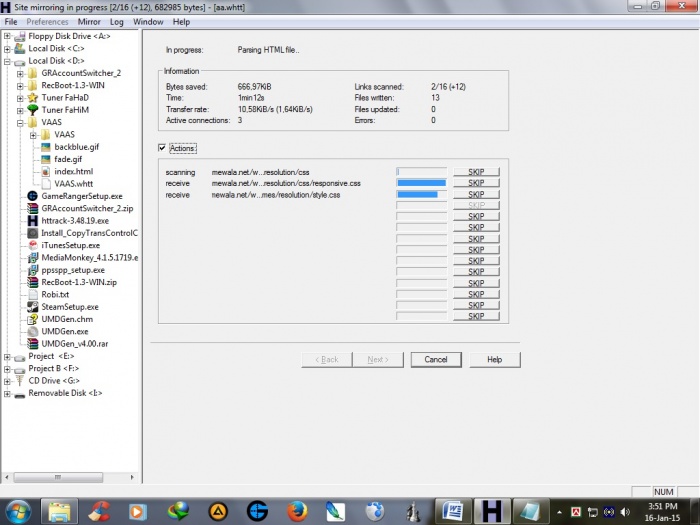Select RecBoot-1.3-WIN.zip in the tree
This screenshot has height=525, width=700.
79,283
